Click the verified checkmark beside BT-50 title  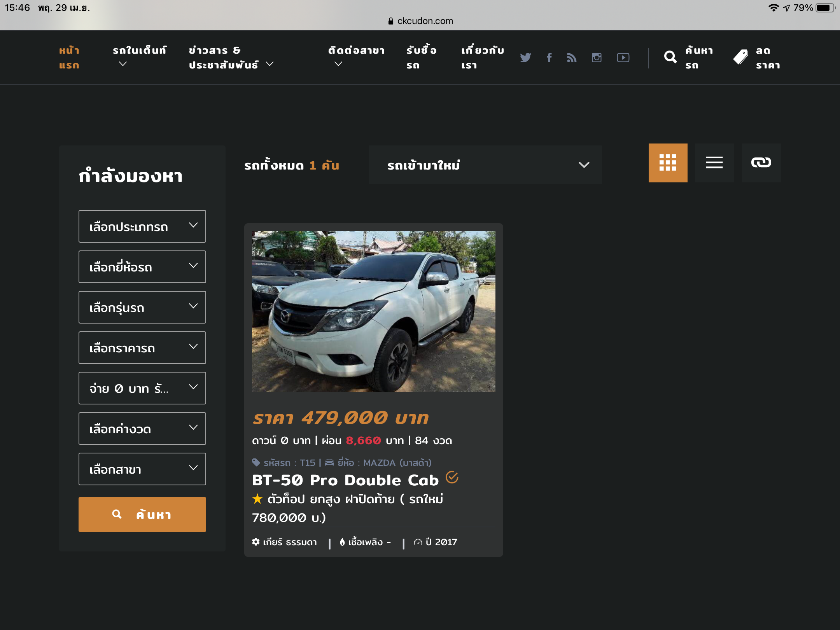click(452, 477)
